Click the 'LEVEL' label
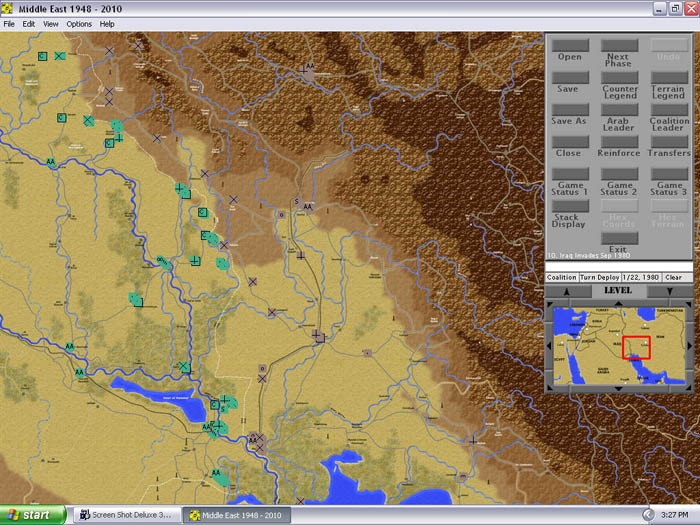This screenshot has height=525, width=700. coord(618,291)
